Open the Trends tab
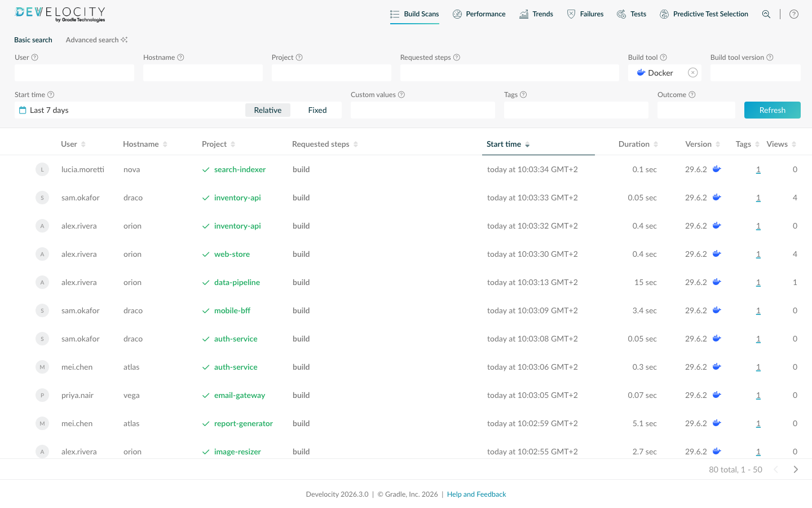 click(x=536, y=14)
